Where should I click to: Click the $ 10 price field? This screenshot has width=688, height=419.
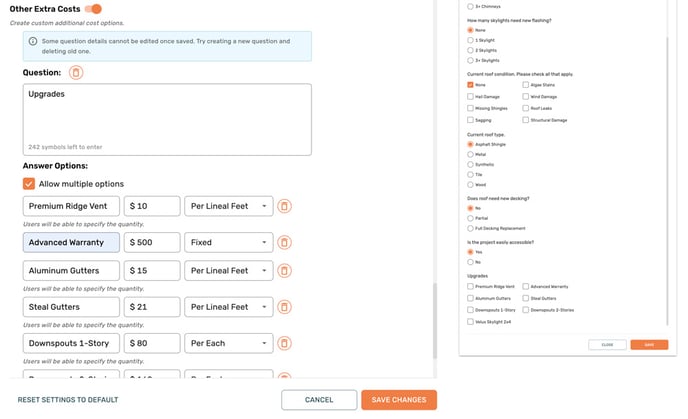[x=152, y=206]
